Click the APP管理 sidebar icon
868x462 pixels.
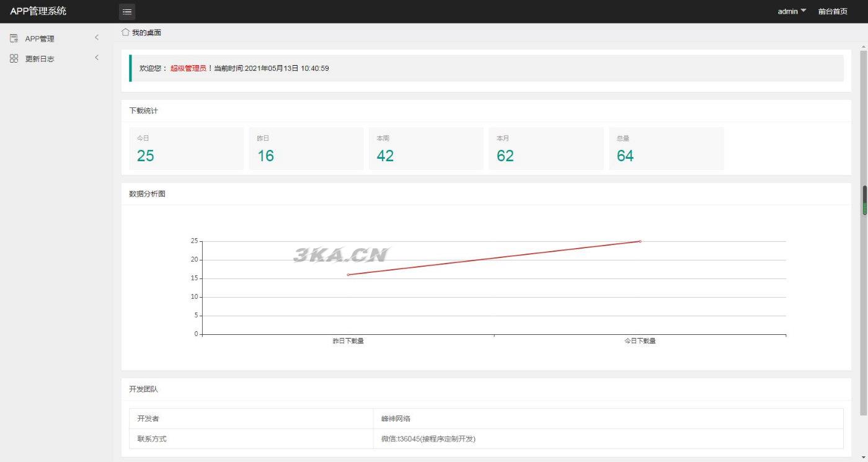click(x=14, y=38)
